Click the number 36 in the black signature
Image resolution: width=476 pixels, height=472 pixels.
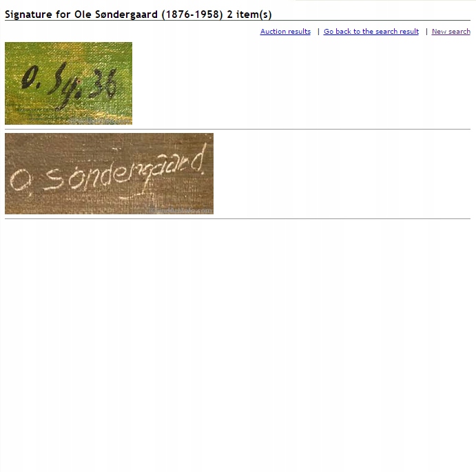[x=103, y=83]
